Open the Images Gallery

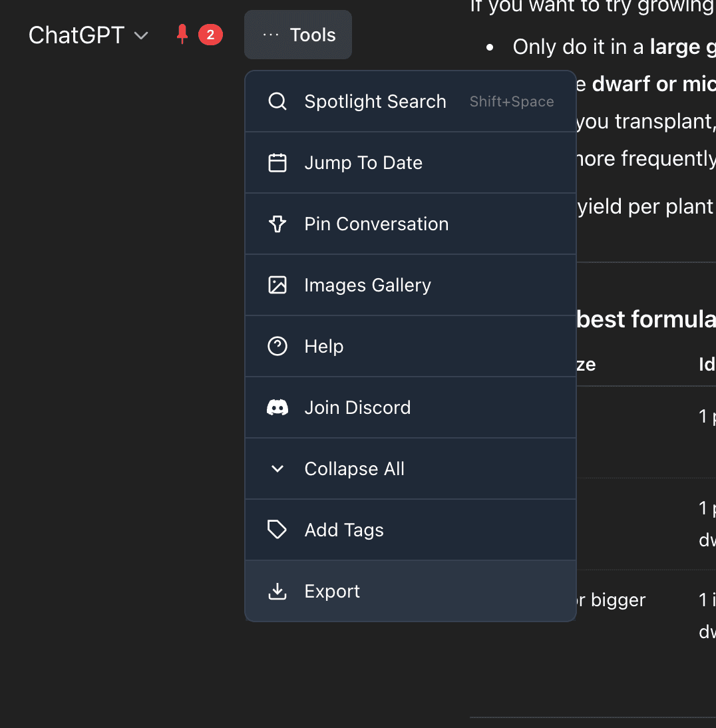[367, 285]
